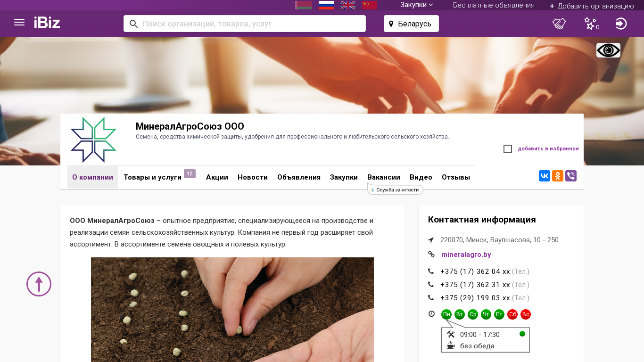The height and width of the screenshot is (362, 644).
Task: Open the handshake partners icon
Action: click(559, 24)
